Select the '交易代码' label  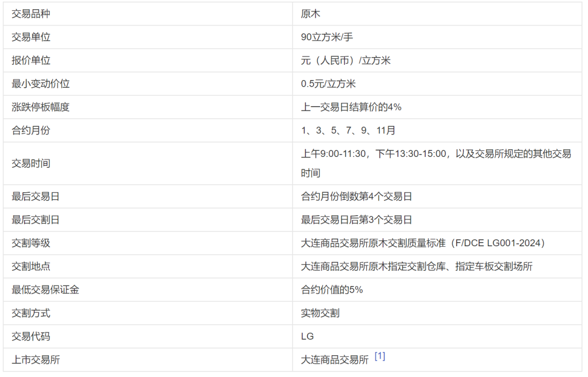coord(30,336)
